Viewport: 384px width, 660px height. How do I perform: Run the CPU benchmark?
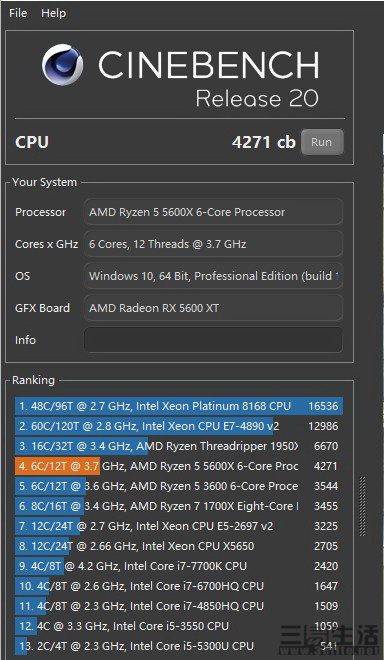pos(322,142)
